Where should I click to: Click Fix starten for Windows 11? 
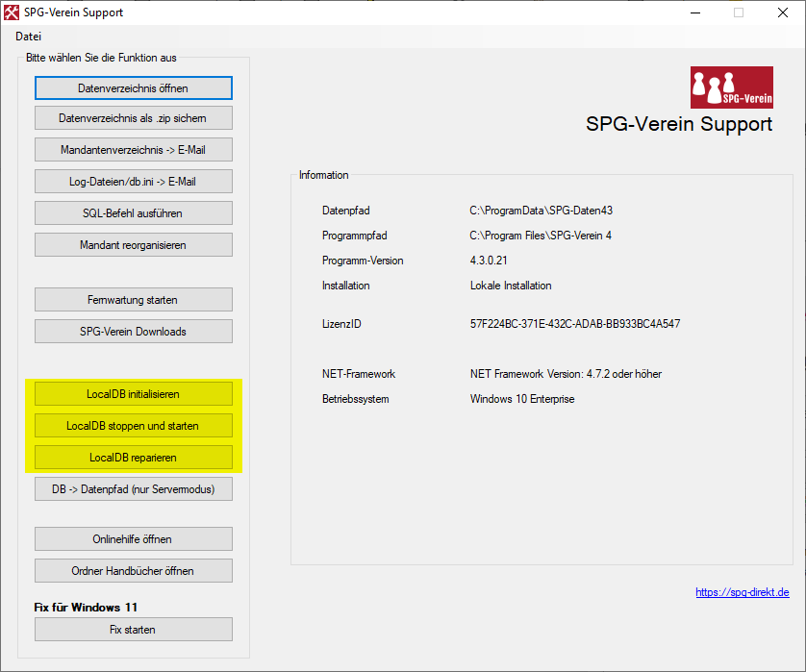[x=133, y=630]
